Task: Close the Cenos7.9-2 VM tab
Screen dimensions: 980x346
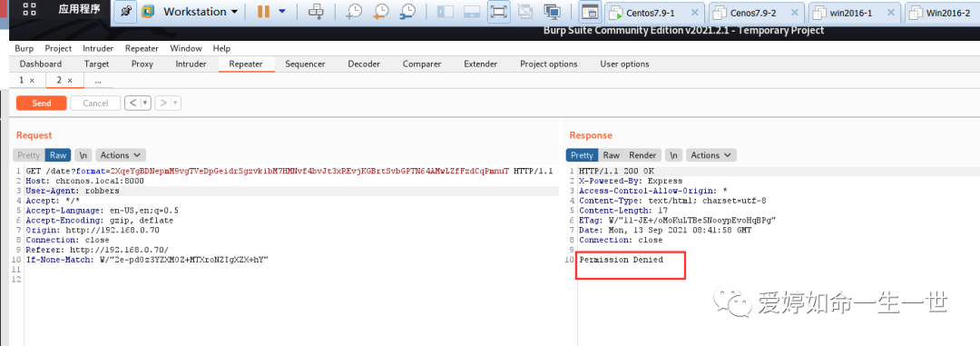Action: 794,13
